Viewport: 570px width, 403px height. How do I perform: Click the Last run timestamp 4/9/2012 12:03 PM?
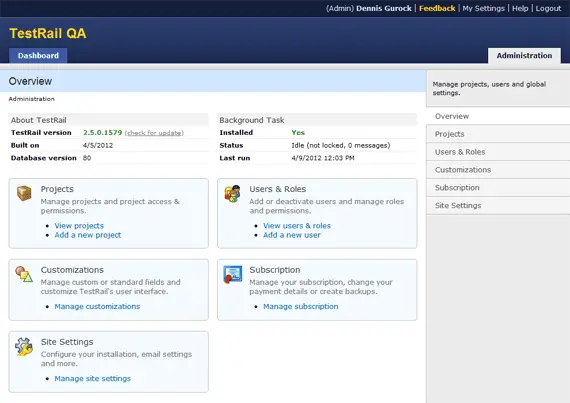pyautogui.click(x=323, y=158)
